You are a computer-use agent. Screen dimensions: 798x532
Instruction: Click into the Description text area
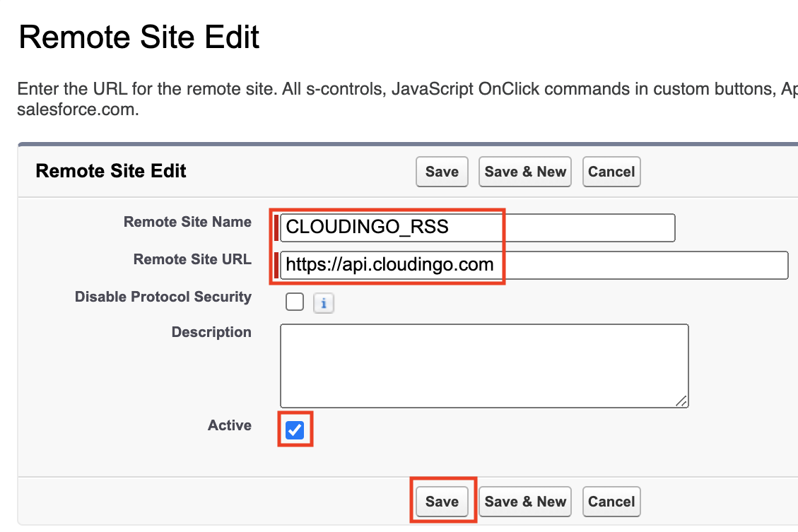coord(484,366)
